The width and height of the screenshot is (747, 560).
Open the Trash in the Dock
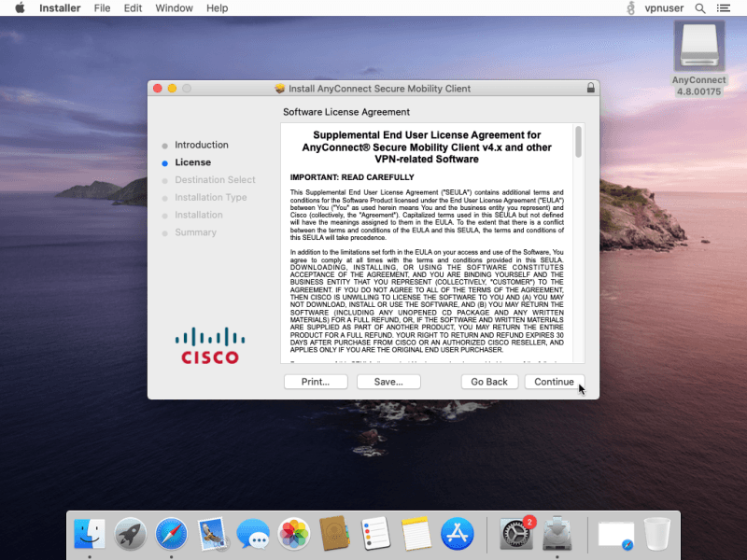(x=657, y=535)
